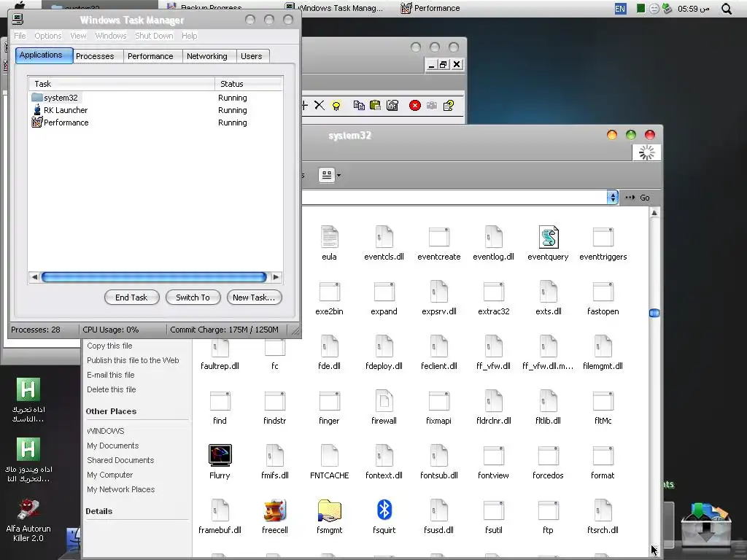Sort by the Status column header
Image resolution: width=747 pixels, height=560 pixels.
(248, 84)
